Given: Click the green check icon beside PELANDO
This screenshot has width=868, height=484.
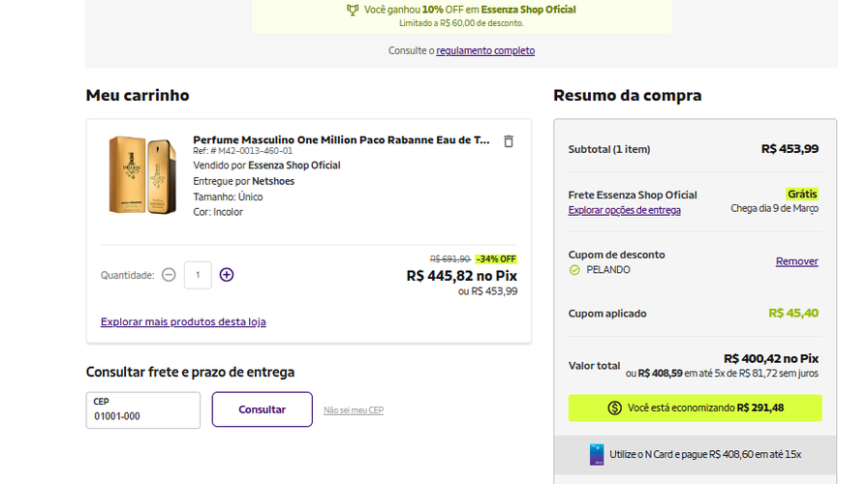Looking at the screenshot, I should 574,270.
